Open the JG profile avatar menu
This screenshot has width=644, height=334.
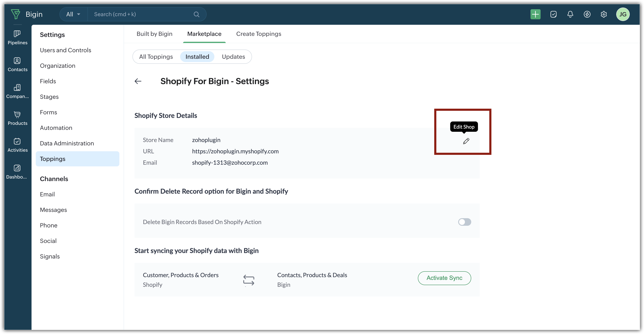pos(623,14)
